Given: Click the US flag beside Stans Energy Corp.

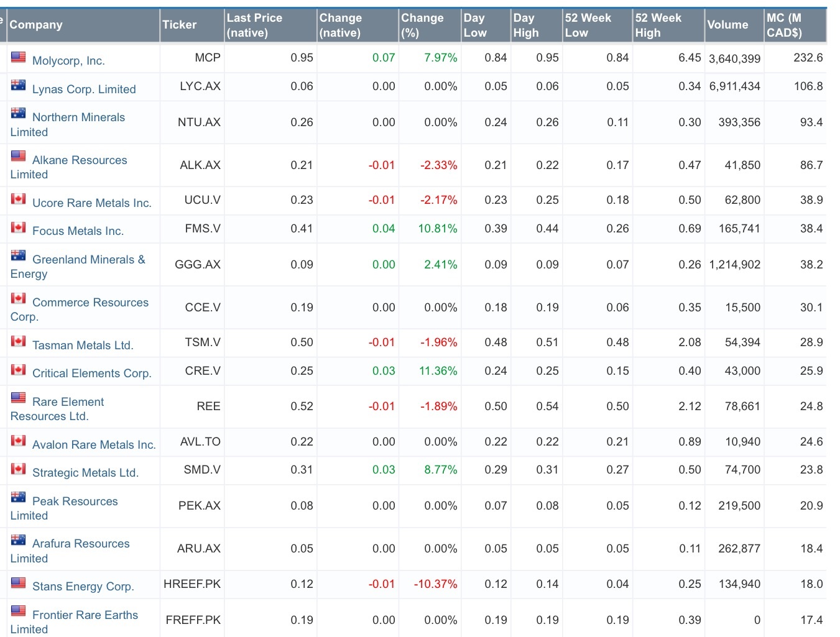Looking at the screenshot, I should (18, 582).
